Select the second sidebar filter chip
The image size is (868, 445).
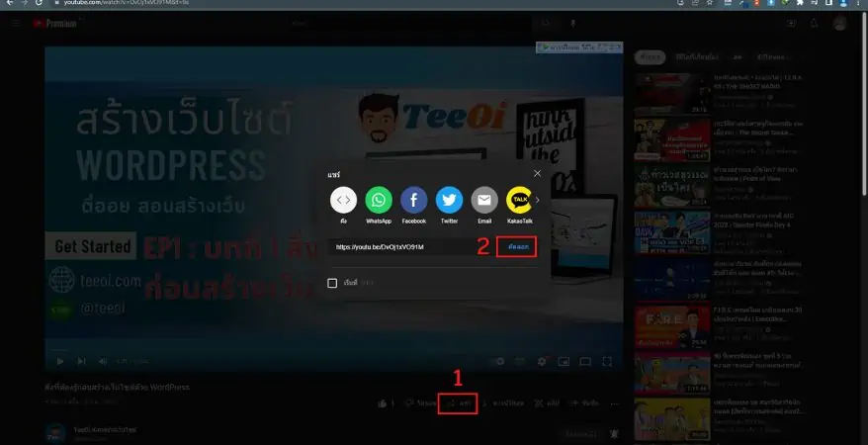pyautogui.click(x=696, y=57)
